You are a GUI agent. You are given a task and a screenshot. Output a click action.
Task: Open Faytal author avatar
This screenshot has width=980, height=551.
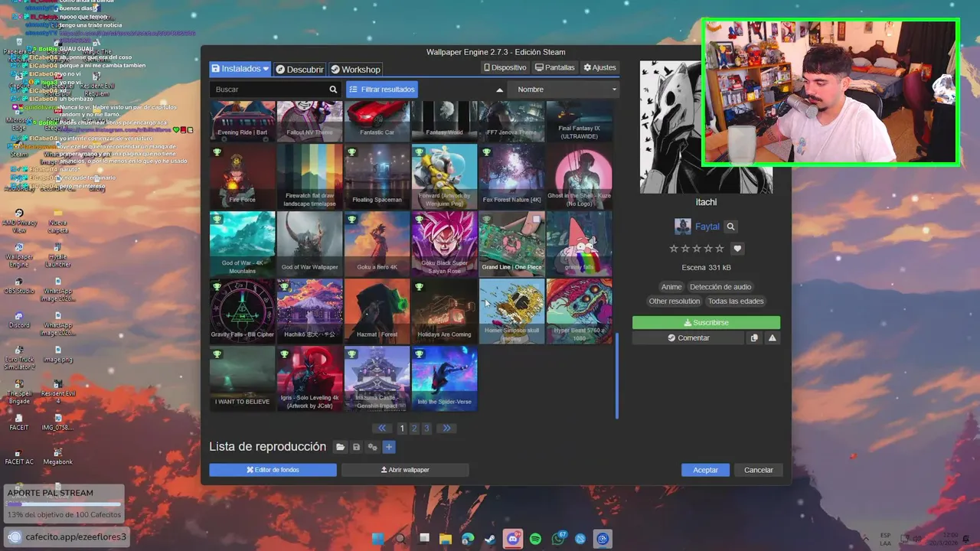pyautogui.click(x=682, y=227)
